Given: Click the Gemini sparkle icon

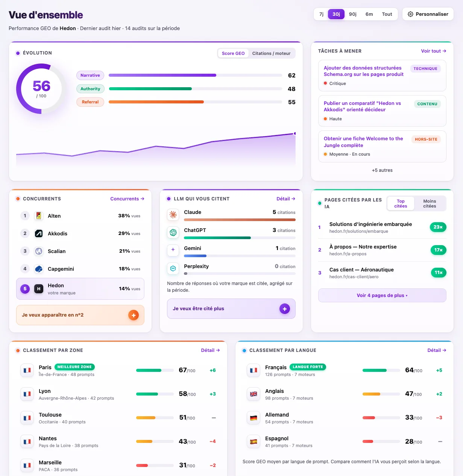Looking at the screenshot, I should click(173, 250).
